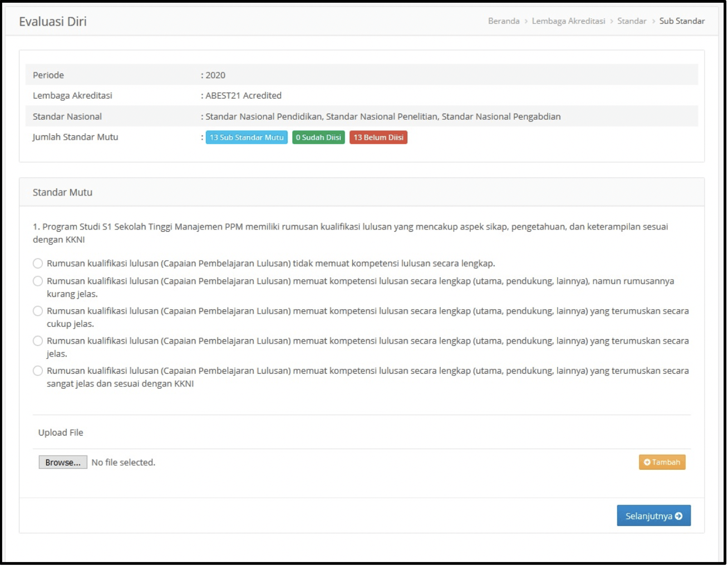Click the Browse button to choose a file
Screen dimensions: 728x567
pyautogui.click(x=62, y=462)
